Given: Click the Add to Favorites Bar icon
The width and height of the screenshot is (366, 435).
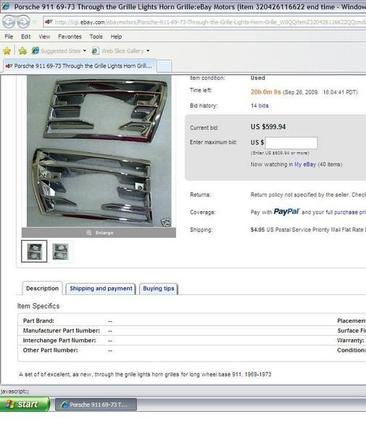Looking at the screenshot, I should coord(23,51).
